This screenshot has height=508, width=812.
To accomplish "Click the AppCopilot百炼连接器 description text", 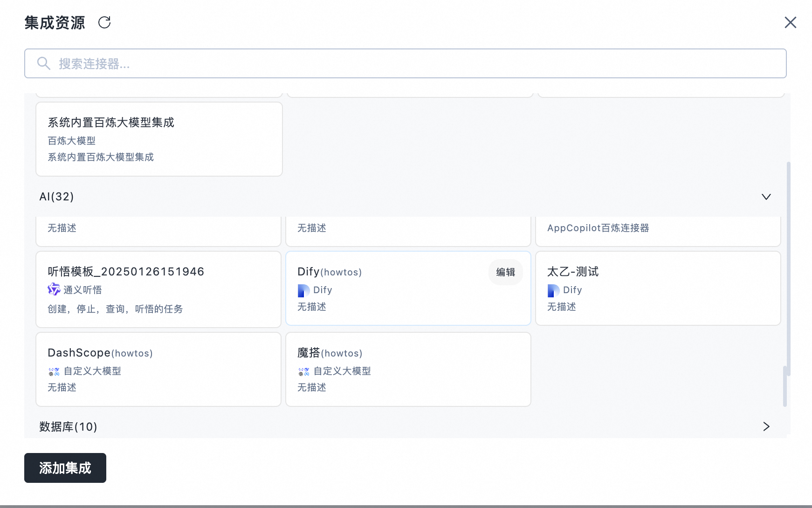I will coord(598,228).
